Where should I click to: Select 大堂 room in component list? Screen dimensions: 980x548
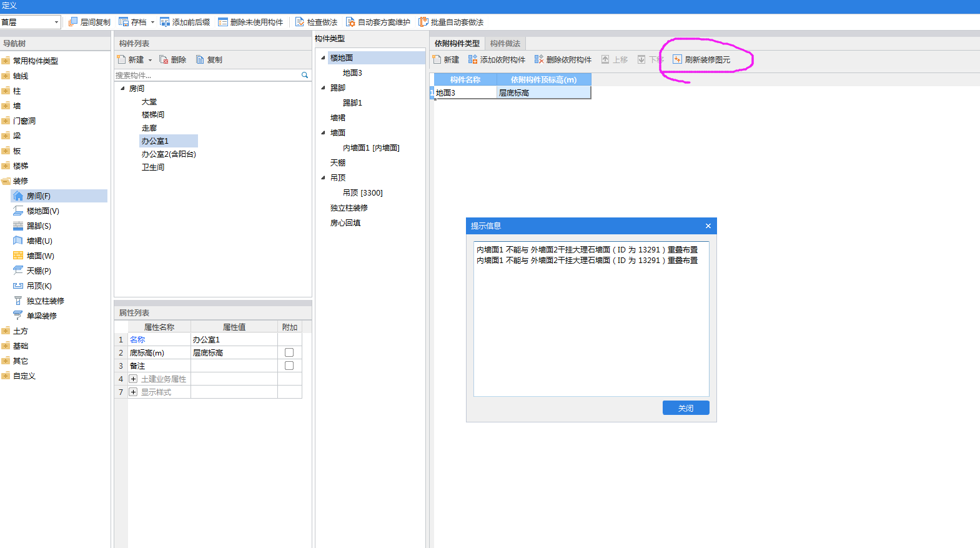[x=149, y=101]
